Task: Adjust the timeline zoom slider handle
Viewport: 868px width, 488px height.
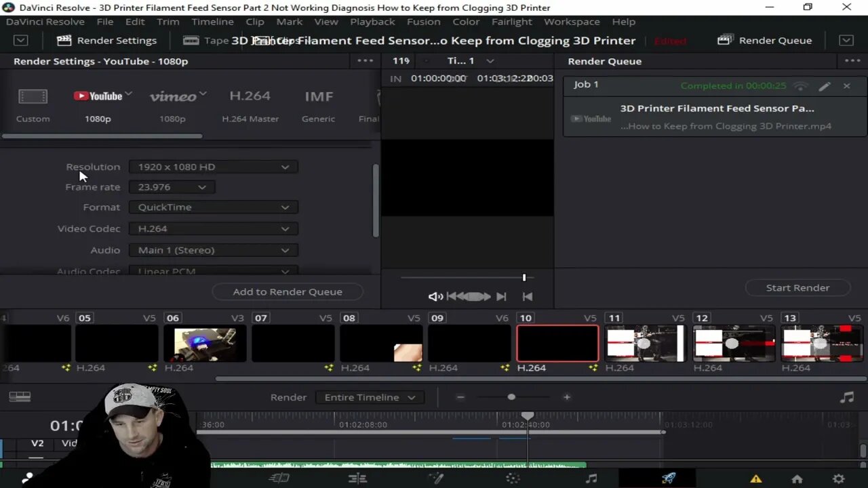Action: click(511, 397)
